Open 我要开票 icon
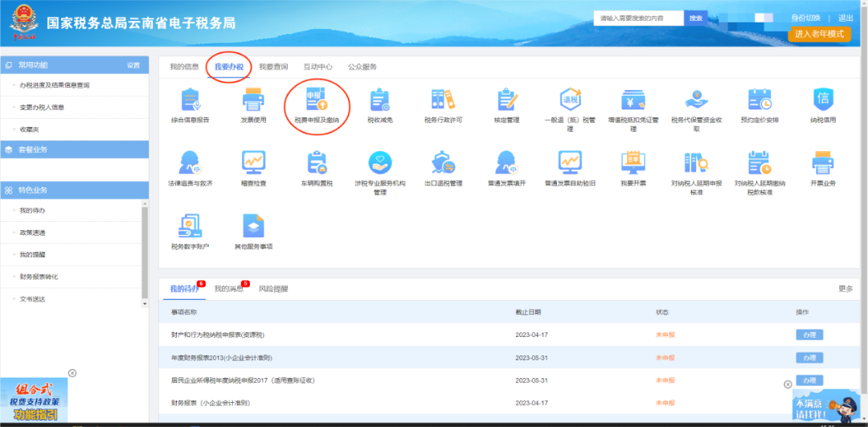Viewport: 868px width, 427px height. click(633, 162)
